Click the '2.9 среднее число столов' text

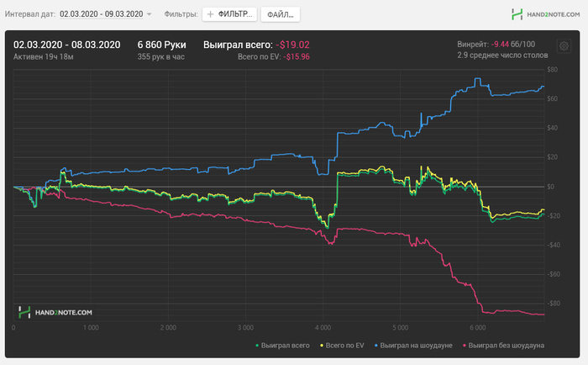tap(502, 56)
